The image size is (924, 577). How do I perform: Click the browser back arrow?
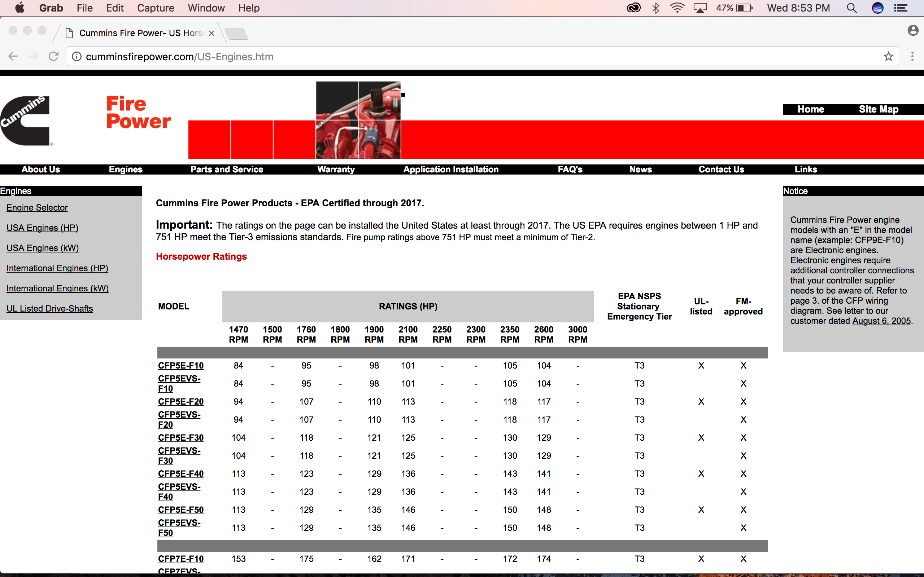pyautogui.click(x=13, y=57)
